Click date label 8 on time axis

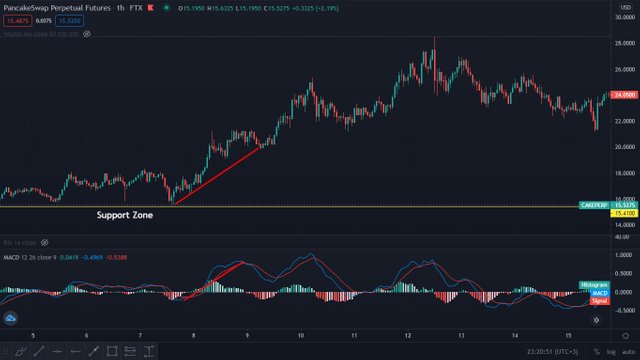click(x=193, y=336)
